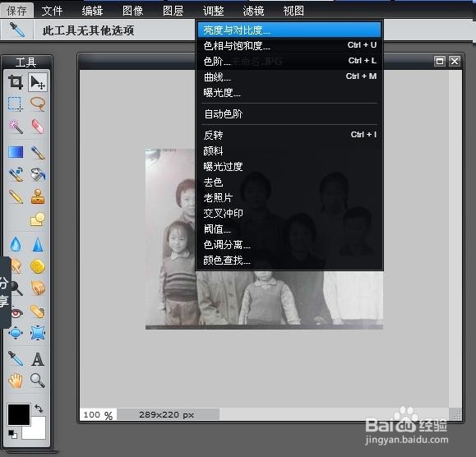Choose 亮度与对比度 from the menu

tap(289, 30)
